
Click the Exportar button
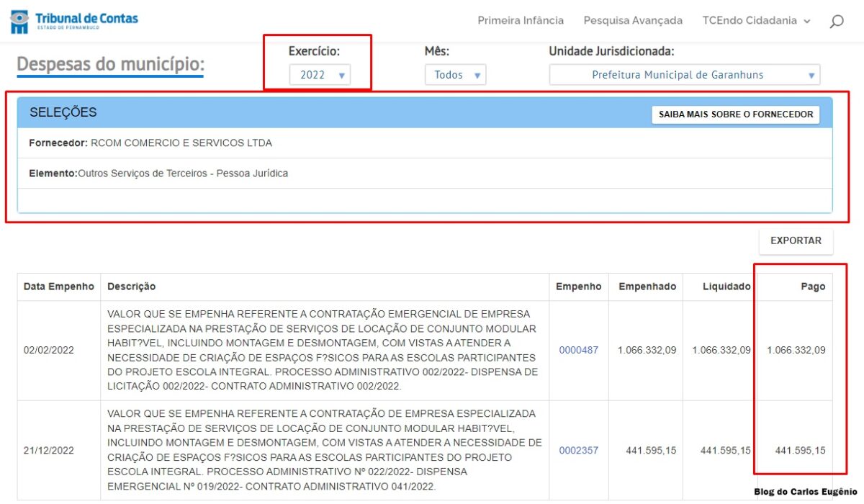click(796, 240)
